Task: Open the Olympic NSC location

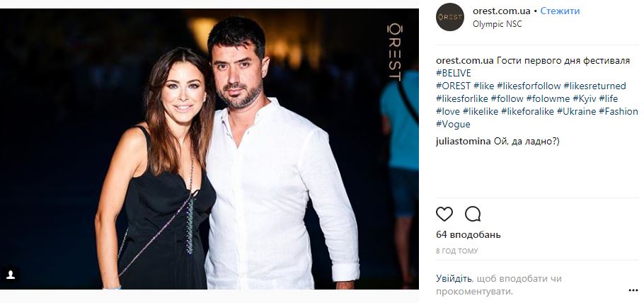Action: pos(497,24)
